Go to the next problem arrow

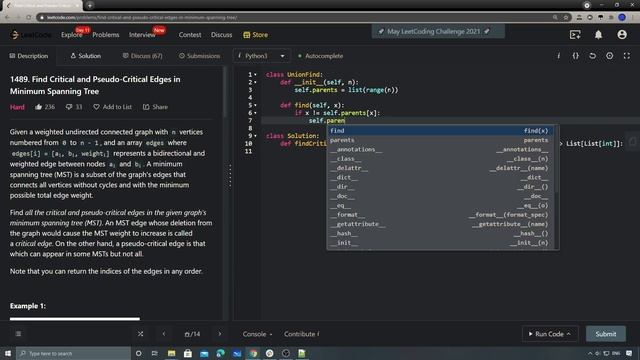pos(220,334)
